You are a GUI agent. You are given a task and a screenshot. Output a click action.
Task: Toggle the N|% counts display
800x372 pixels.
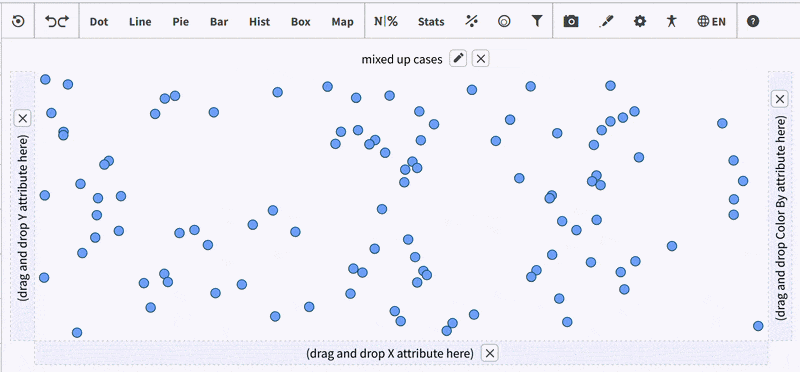[x=386, y=21]
